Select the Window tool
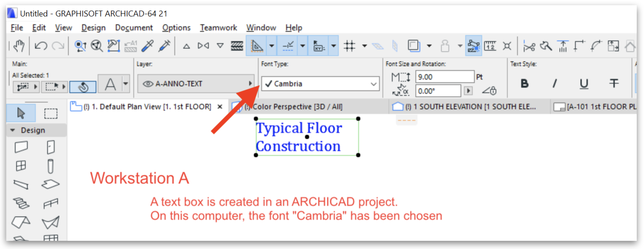 tap(21, 166)
